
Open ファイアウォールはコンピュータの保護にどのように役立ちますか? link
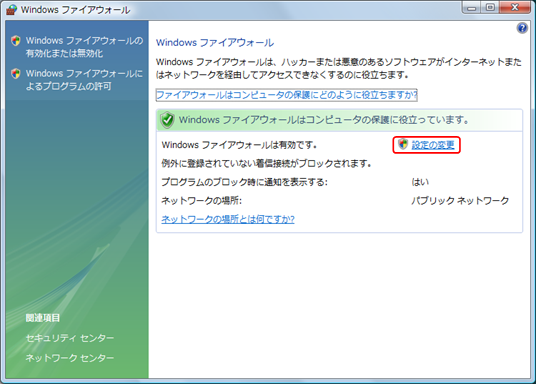[286, 95]
